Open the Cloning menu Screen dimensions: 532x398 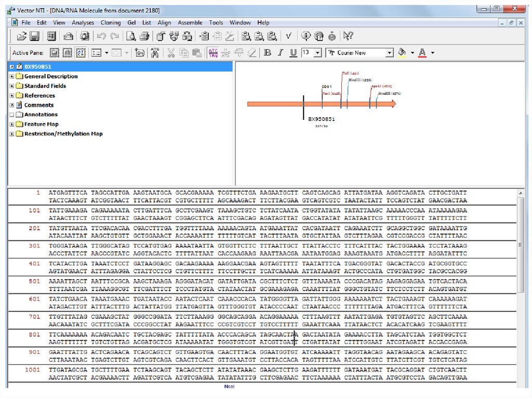tap(110, 23)
